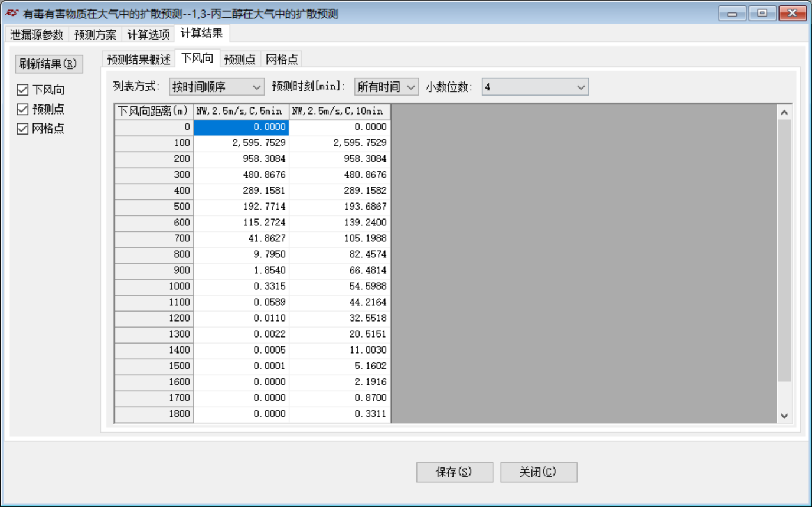Viewport: 812px width, 507px height.
Task: Select cell 32.5518
Action: pyautogui.click(x=340, y=318)
